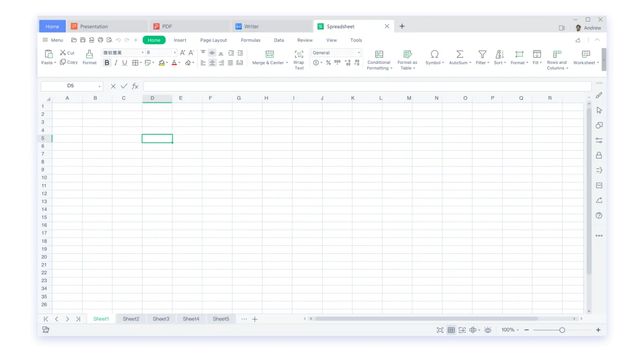The width and height of the screenshot is (644, 357).
Task: Open the Insert ribbon tab
Action: pos(180,40)
